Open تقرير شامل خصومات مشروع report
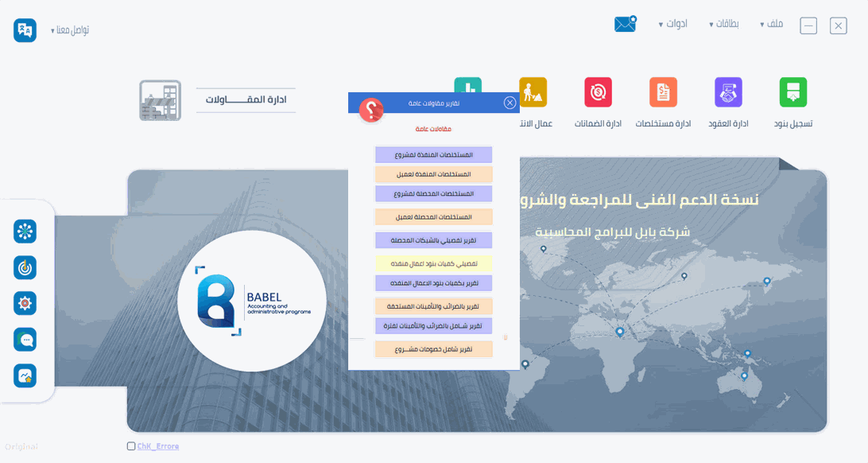Screen dimensions: 868x463 point(433,348)
